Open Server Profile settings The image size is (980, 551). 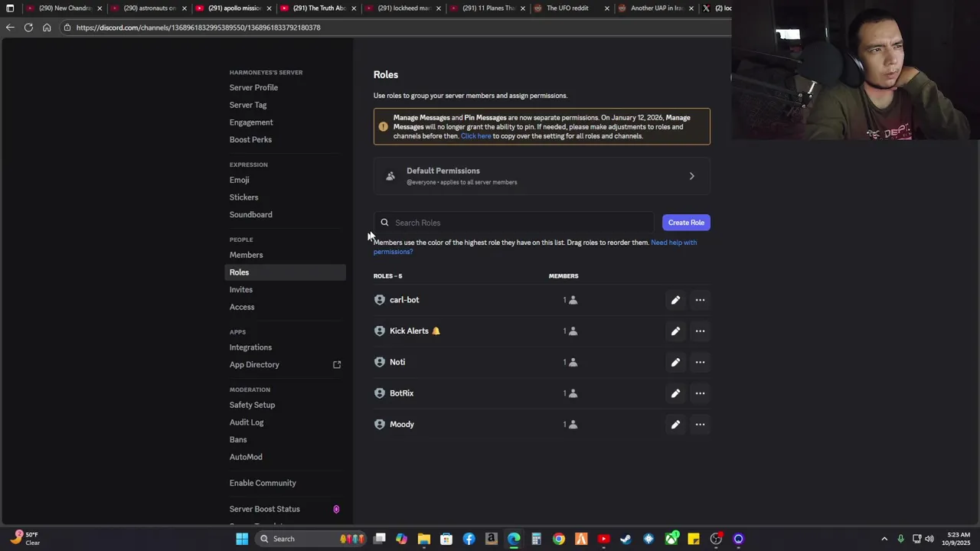click(x=253, y=88)
